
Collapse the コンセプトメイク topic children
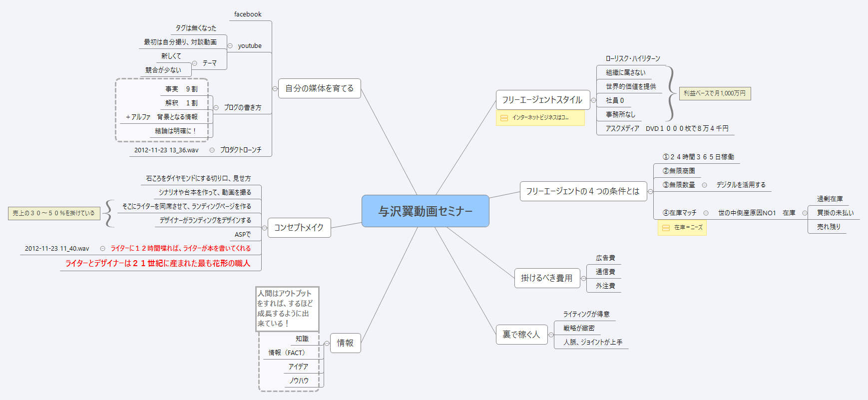264,228
